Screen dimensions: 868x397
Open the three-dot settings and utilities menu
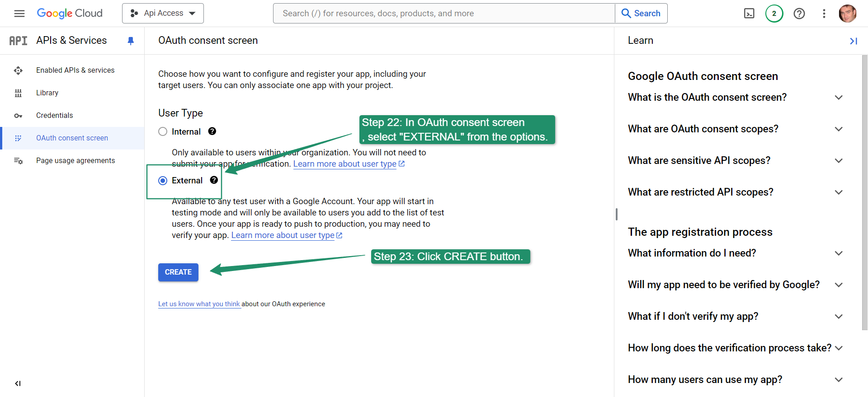(x=824, y=14)
